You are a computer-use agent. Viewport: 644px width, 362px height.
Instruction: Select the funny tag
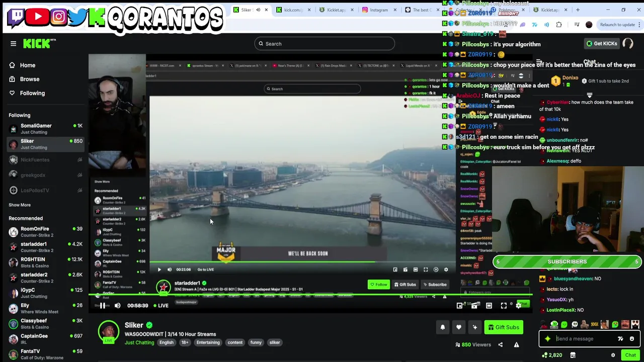click(256, 342)
